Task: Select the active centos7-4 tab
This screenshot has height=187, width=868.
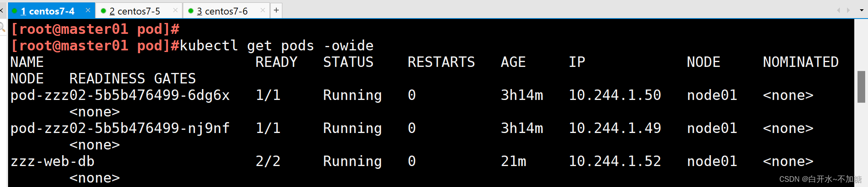Action: (48, 11)
